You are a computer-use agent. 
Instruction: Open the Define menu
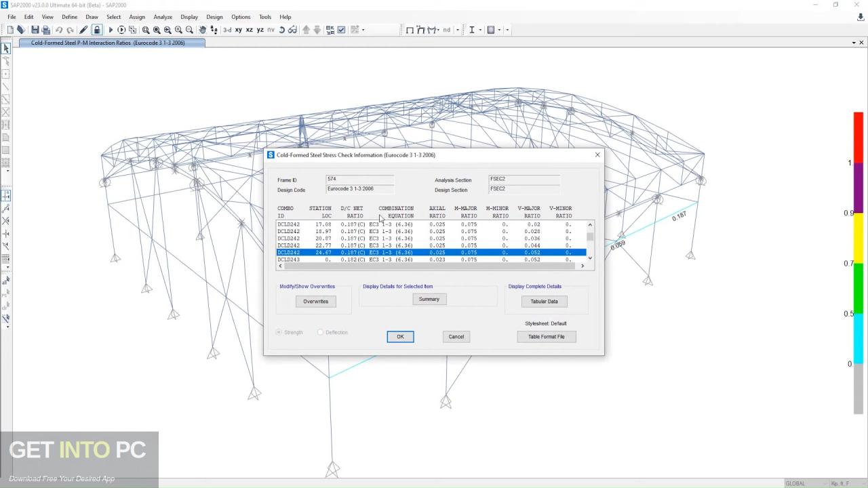click(69, 17)
